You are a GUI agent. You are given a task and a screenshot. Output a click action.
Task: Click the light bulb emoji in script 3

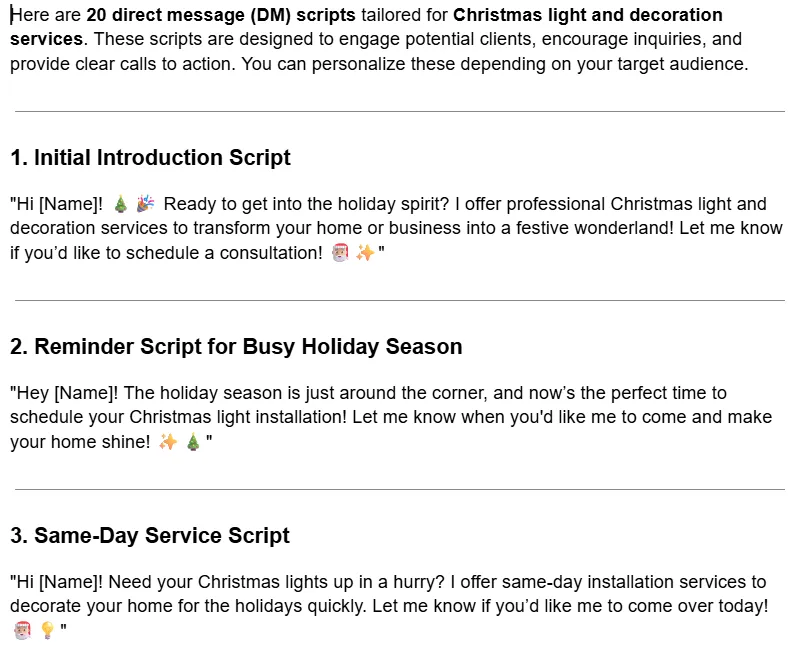[x=47, y=630]
